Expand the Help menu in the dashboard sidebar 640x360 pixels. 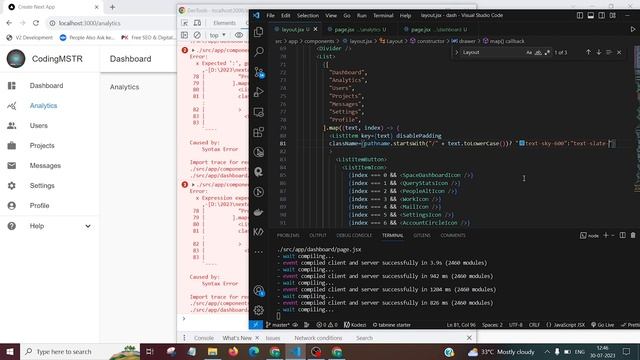(88, 226)
